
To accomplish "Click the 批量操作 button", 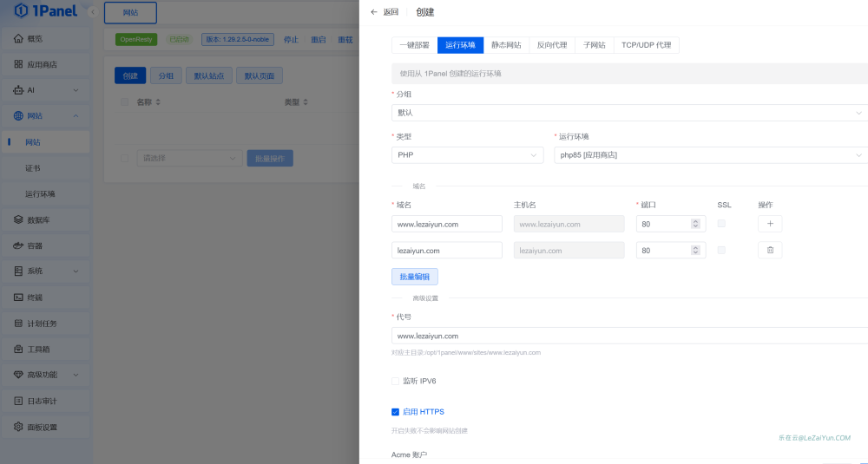I will coord(270,158).
